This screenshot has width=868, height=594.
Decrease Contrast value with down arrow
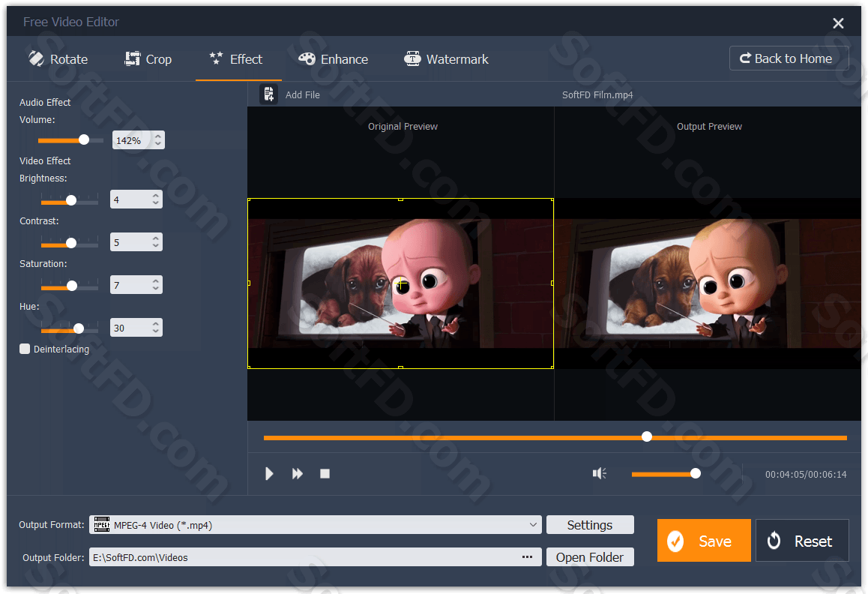tap(156, 246)
